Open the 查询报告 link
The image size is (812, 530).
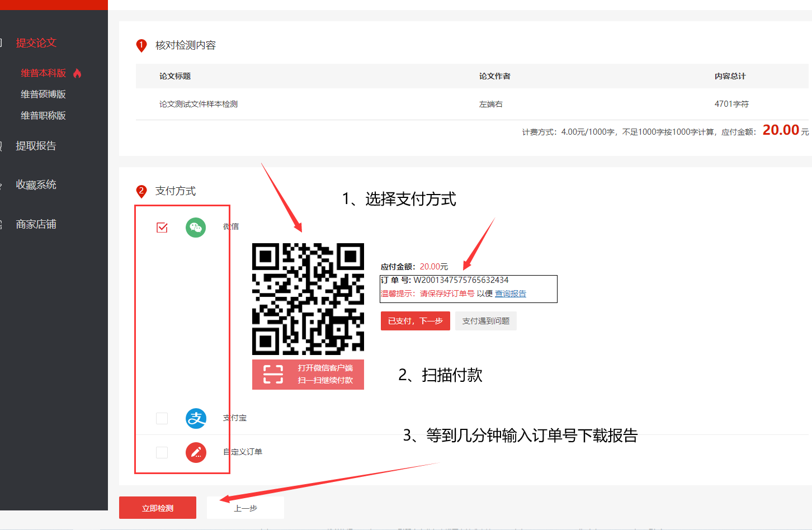(x=511, y=294)
